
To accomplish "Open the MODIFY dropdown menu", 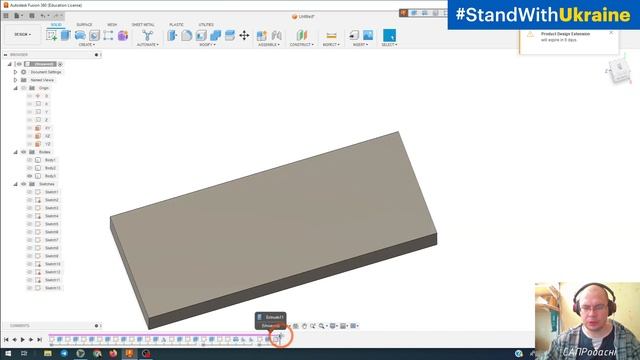I will click(207, 44).
